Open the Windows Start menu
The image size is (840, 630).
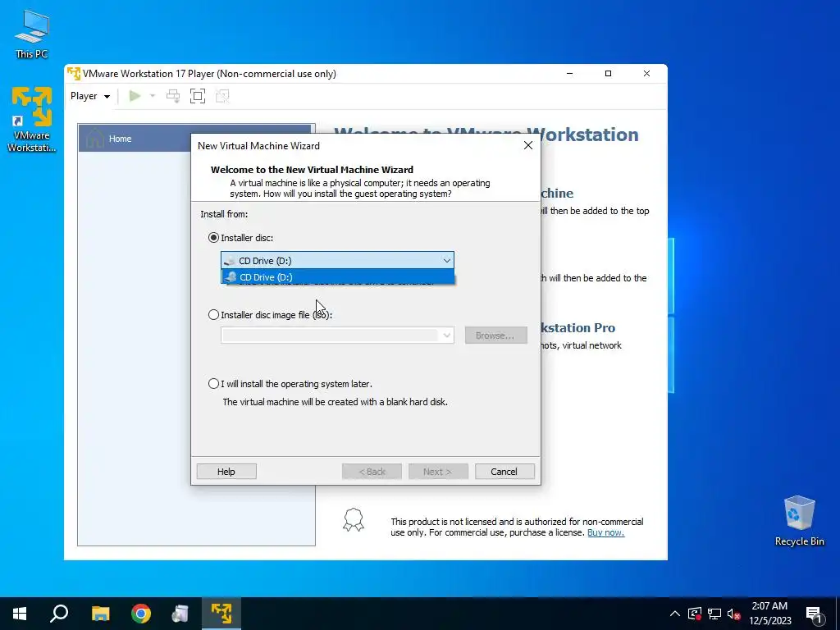[20, 614]
